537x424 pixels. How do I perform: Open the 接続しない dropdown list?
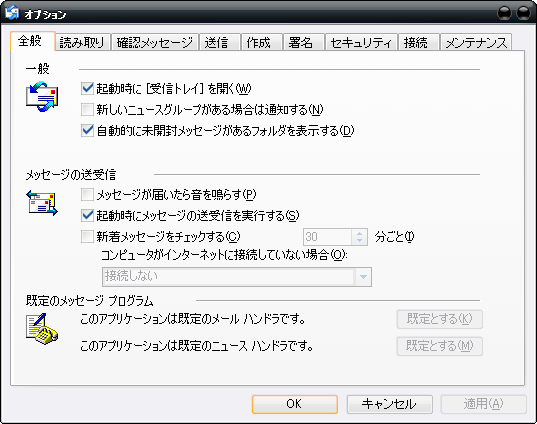tap(363, 277)
